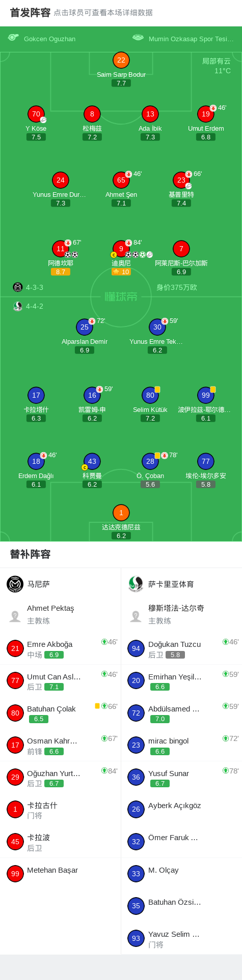Open 萨卡里亚体育 team crest in substitutes

(x=136, y=584)
